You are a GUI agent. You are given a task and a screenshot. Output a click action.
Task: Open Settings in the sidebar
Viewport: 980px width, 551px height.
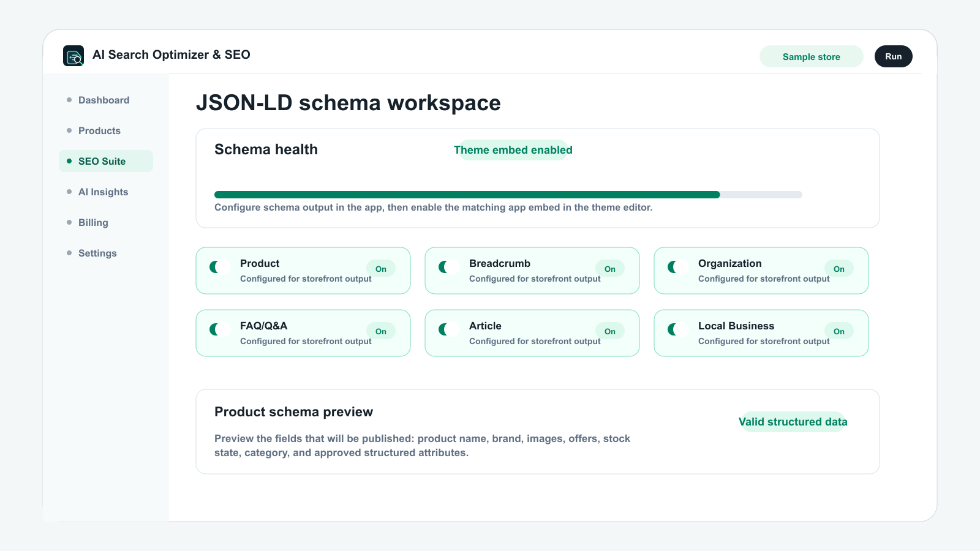(105, 253)
